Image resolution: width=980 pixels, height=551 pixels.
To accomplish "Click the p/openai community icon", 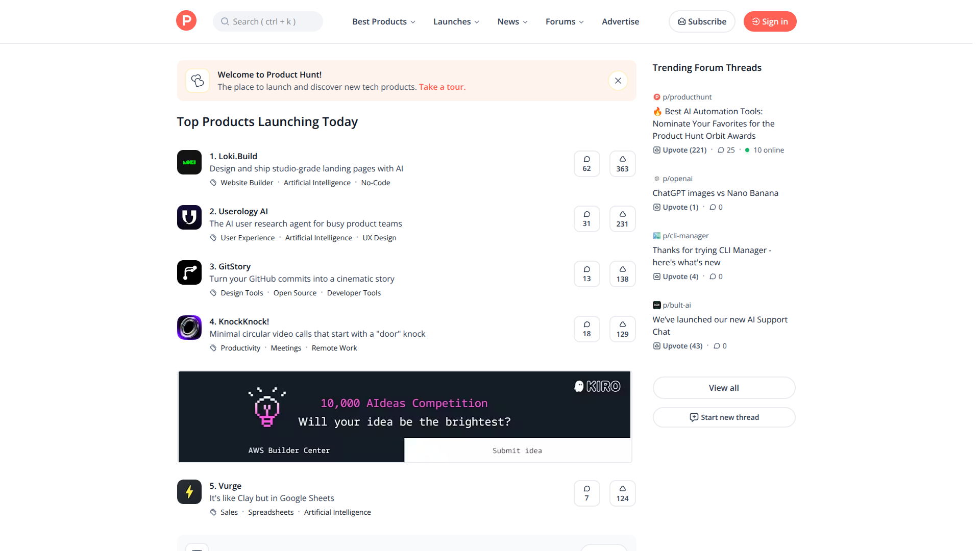I will click(x=656, y=179).
